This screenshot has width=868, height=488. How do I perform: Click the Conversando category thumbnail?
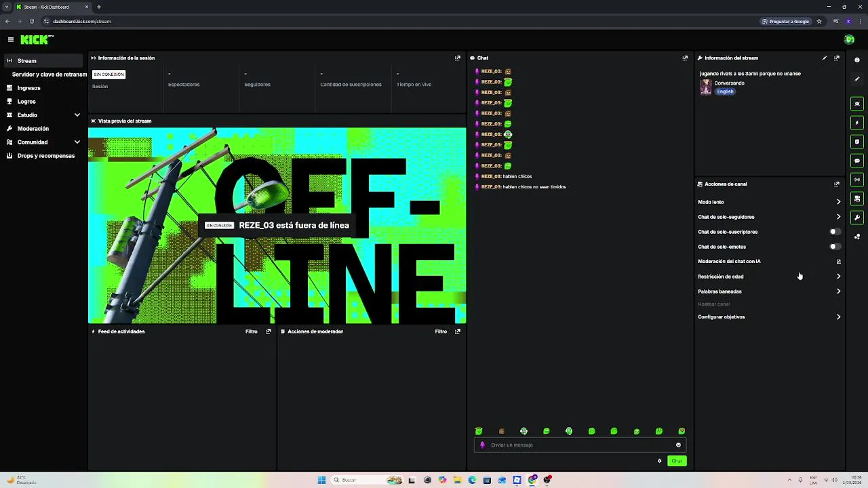706,87
